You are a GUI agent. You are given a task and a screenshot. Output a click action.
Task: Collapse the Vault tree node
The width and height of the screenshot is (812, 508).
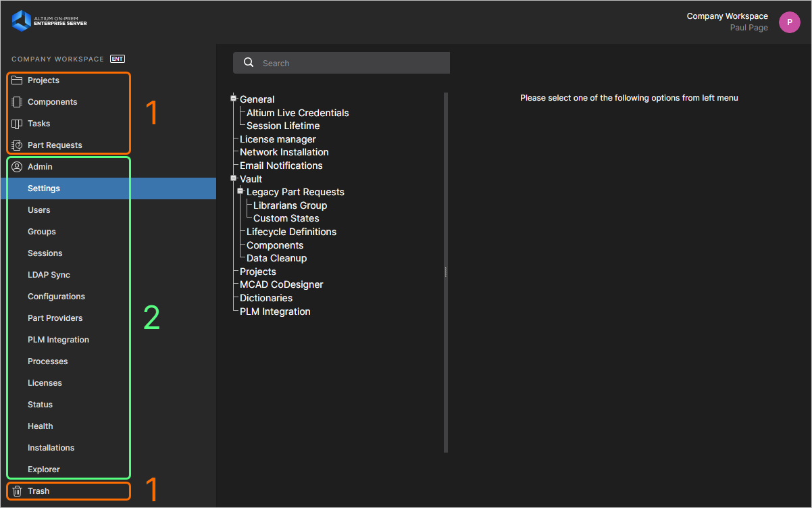(x=234, y=178)
